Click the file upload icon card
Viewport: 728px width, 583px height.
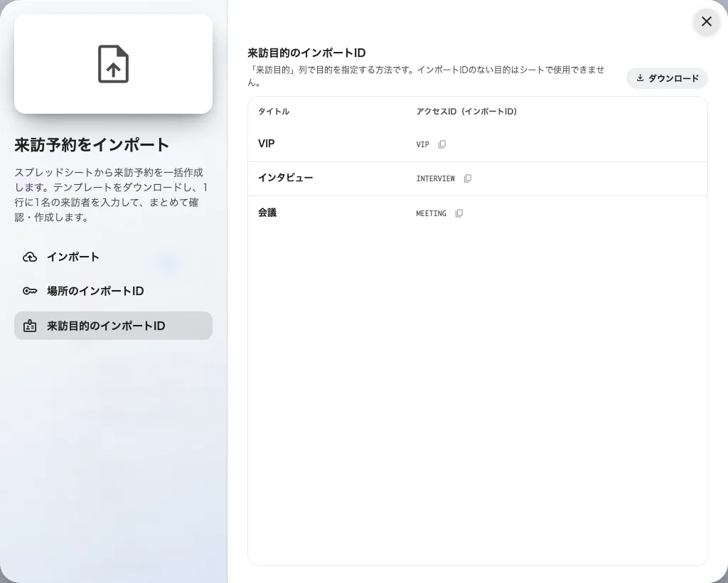tap(113, 64)
